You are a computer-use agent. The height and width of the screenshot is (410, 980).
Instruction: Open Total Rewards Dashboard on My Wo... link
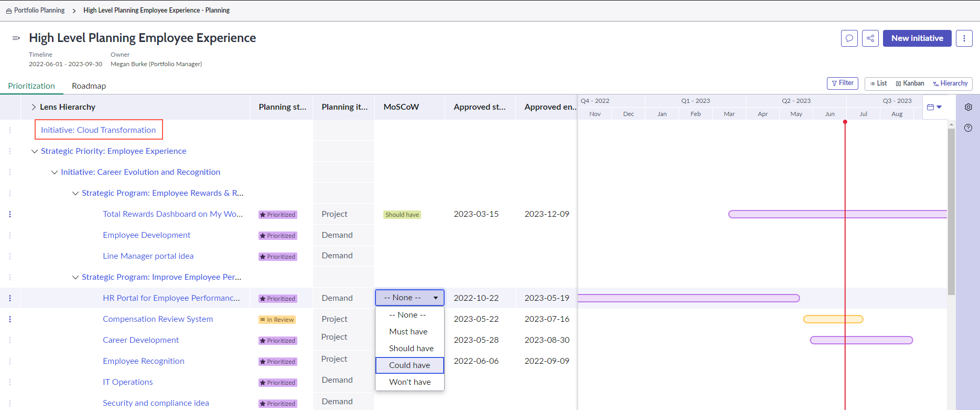click(x=173, y=214)
